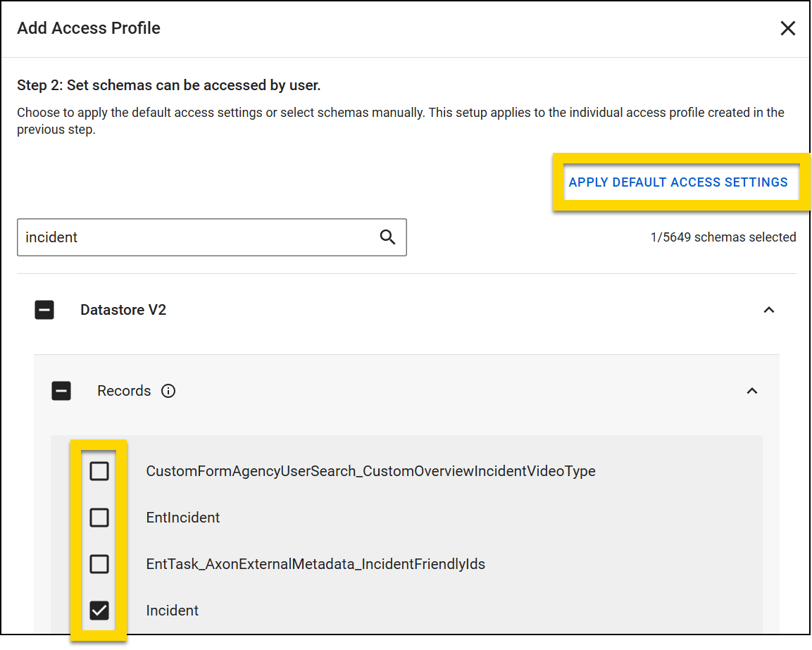Check the CustomFormAgencyUserSearch_CustomOverviewIncidentVideoType checkbox
This screenshot has height=650, width=812.
point(99,471)
